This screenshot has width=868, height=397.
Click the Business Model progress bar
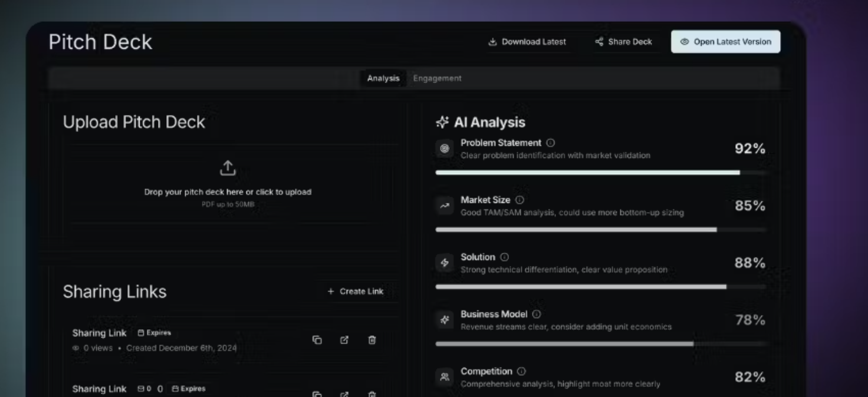601,344
